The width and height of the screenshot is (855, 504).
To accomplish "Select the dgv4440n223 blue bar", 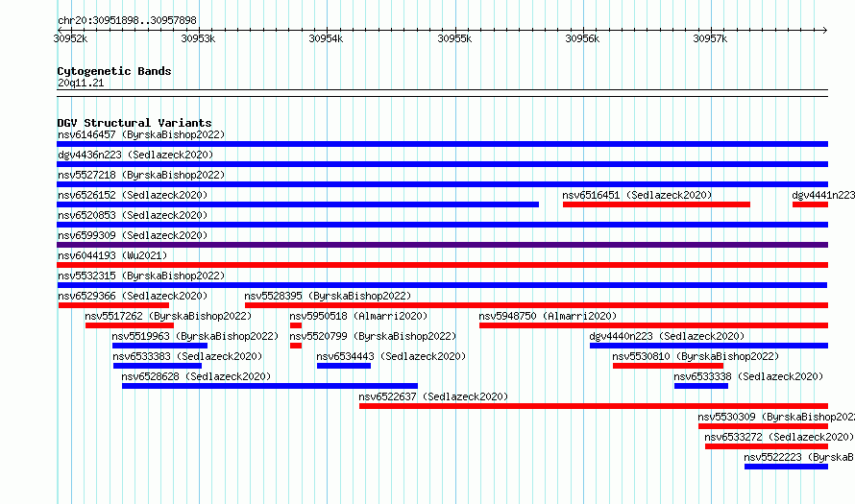I will coord(709,346).
